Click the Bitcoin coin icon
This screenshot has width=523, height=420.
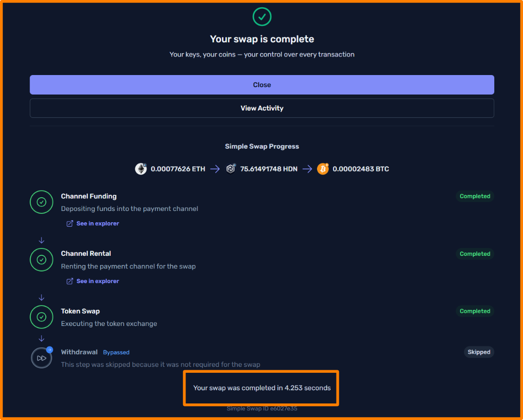323,169
